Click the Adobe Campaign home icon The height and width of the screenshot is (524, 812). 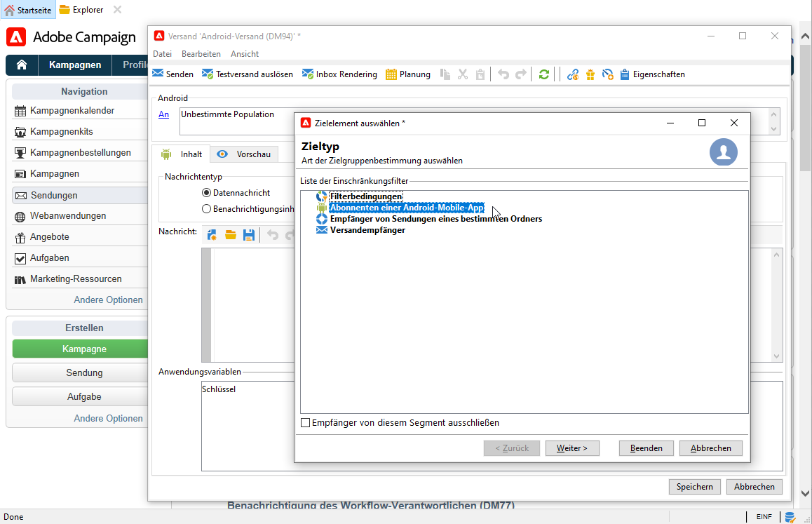[22, 65]
